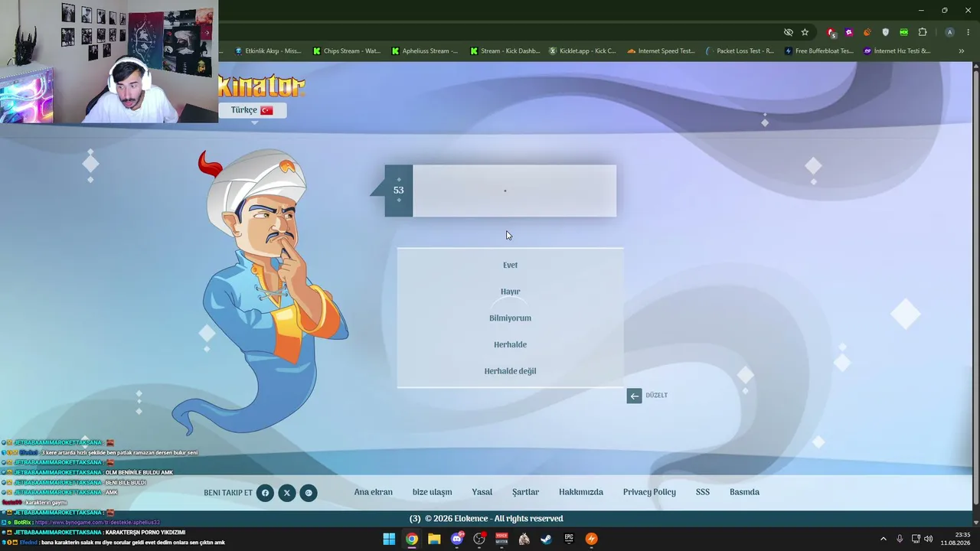The width and height of the screenshot is (980, 551).
Task: Open 'Kicklet.app' bookmark
Action: [583, 51]
